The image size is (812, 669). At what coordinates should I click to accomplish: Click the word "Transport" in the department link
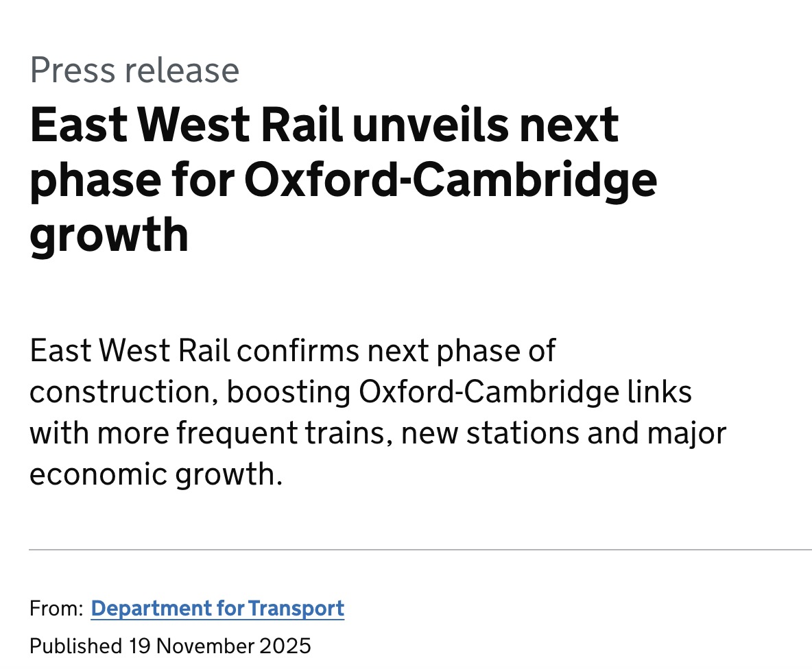[x=296, y=608]
